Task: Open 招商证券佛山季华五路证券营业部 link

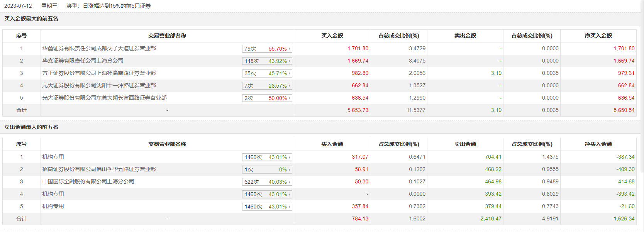Action: click(x=99, y=169)
